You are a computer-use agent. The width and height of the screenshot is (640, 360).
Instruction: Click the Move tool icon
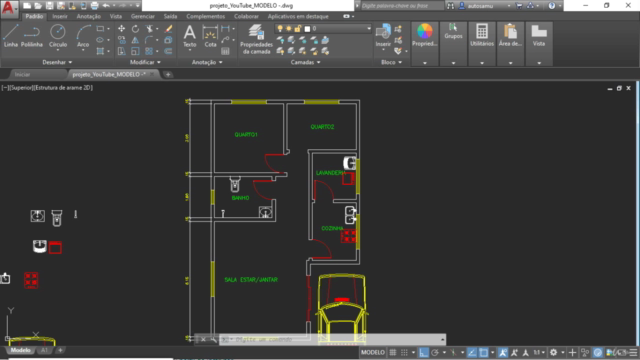click(x=121, y=29)
